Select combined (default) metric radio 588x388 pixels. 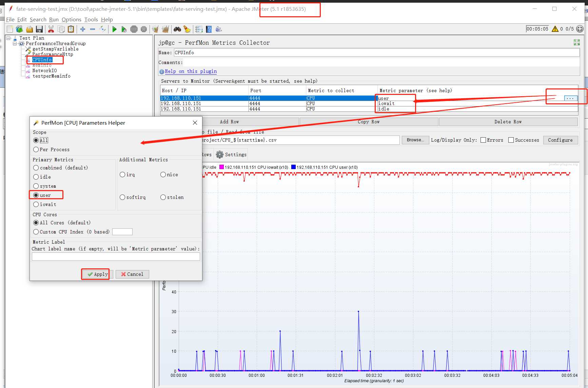point(36,168)
